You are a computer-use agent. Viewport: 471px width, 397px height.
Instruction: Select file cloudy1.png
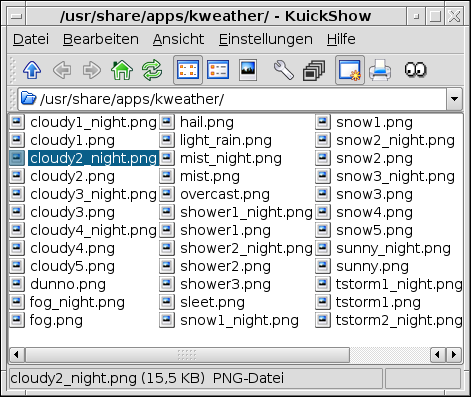72,140
